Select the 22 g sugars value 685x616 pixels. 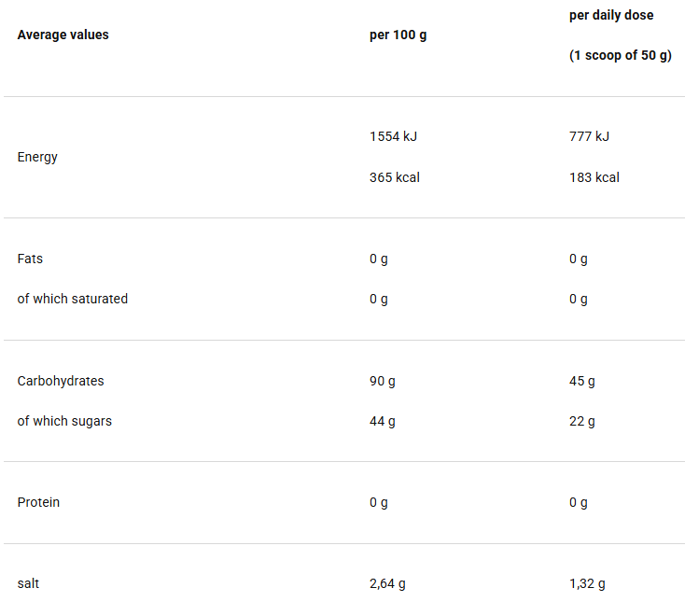click(582, 422)
